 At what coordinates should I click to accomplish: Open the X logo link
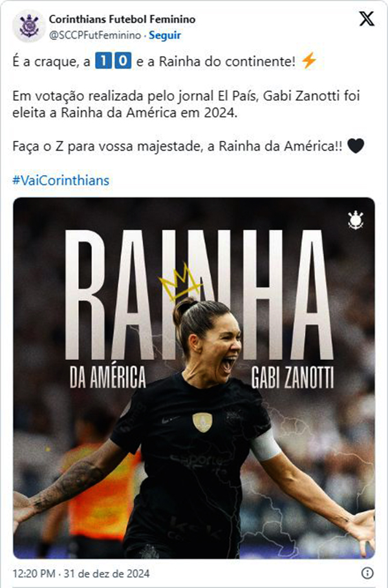pyautogui.click(x=366, y=18)
